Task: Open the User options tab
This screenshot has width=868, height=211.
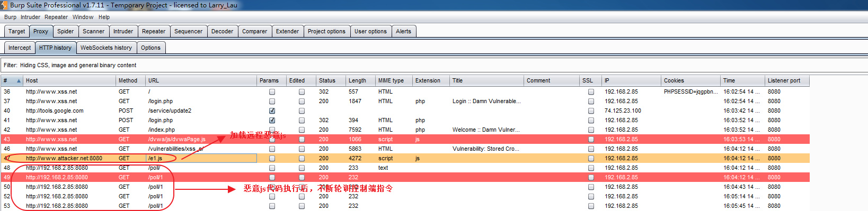Action: [x=371, y=31]
